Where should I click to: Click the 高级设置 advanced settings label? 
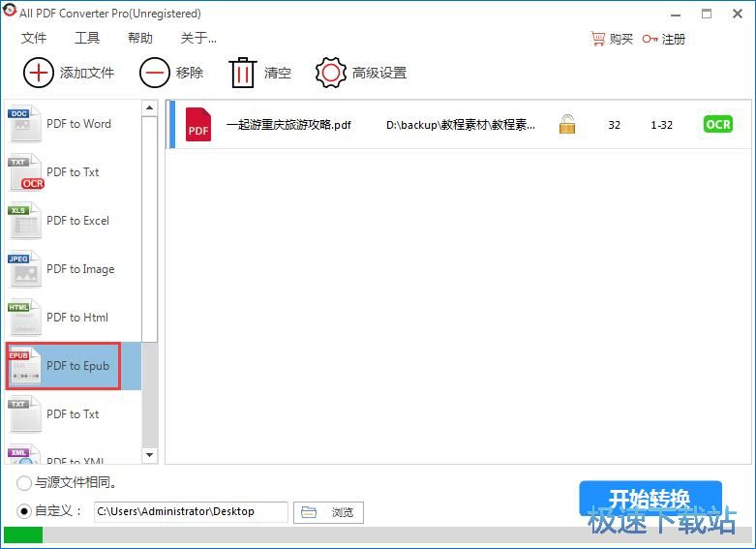(x=379, y=73)
